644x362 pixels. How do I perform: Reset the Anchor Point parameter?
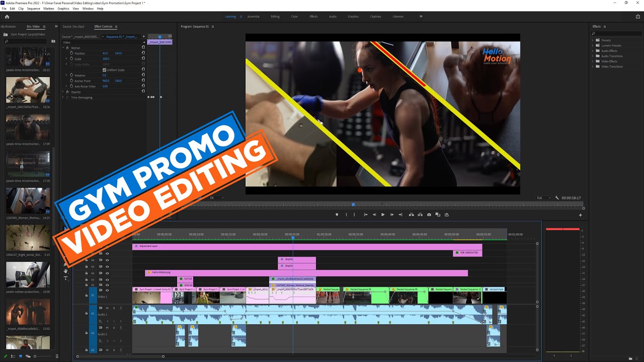143,81
